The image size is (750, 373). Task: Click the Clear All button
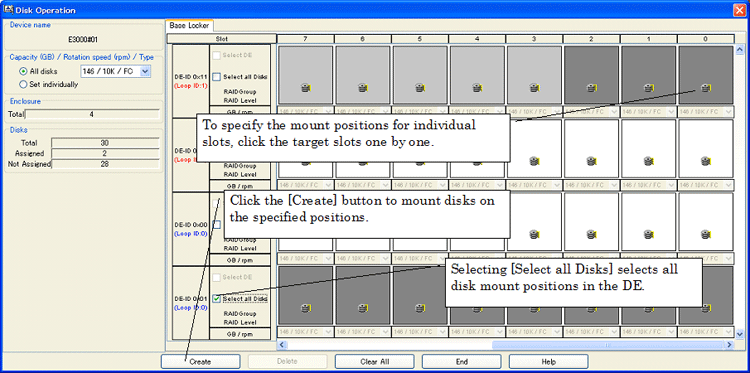pyautogui.click(x=375, y=362)
